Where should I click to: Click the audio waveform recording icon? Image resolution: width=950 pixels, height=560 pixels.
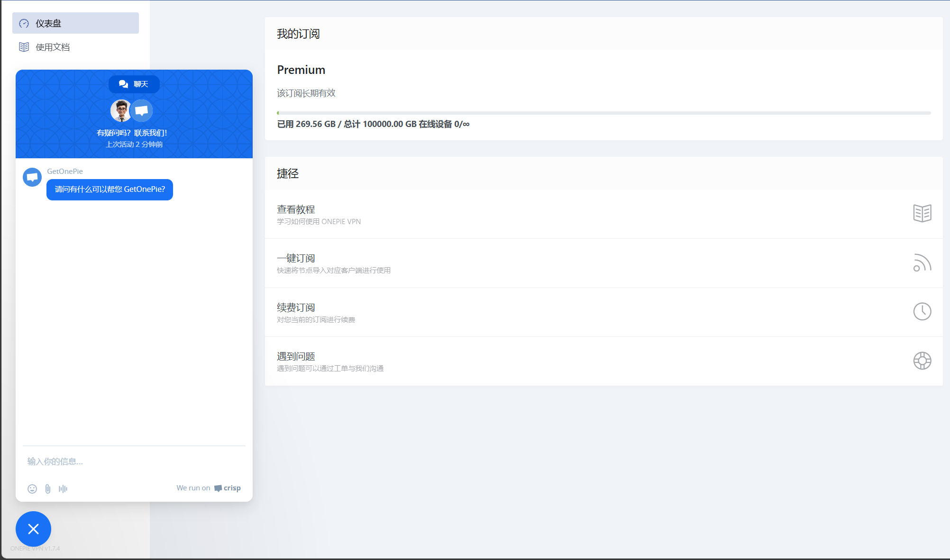tap(63, 488)
